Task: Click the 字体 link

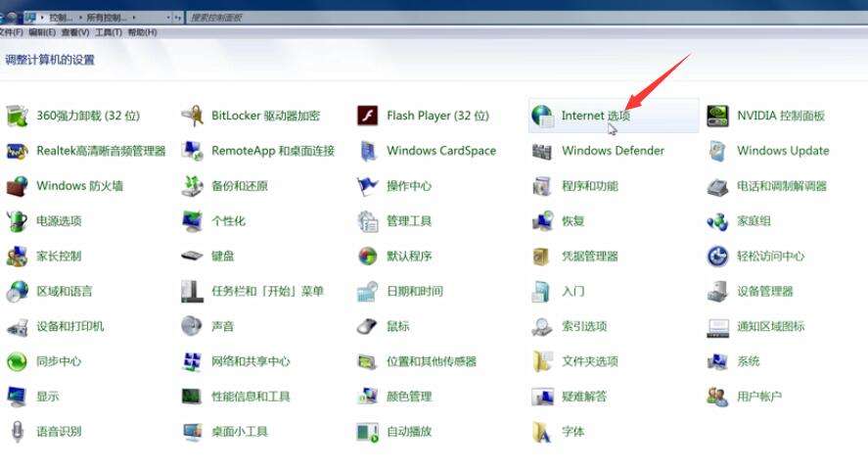Action: pos(572,431)
